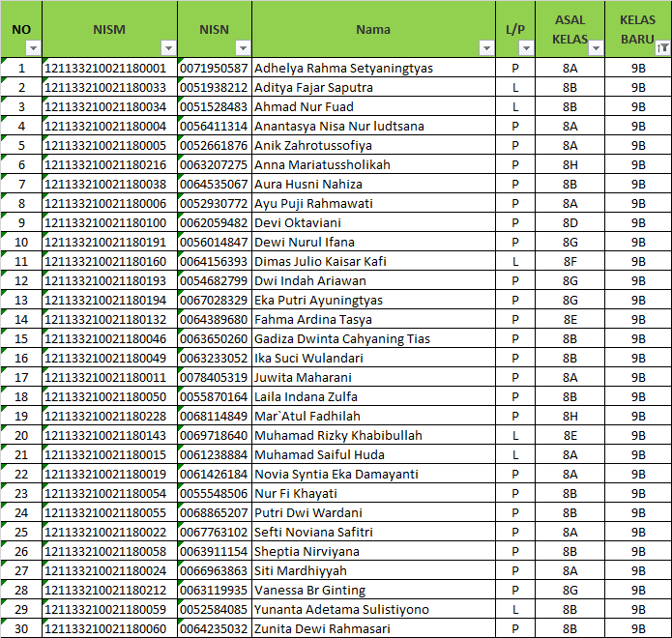Open the NO column filter dropdown

[33, 48]
